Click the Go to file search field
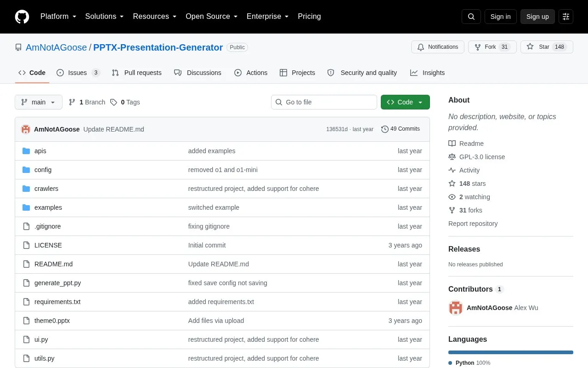 click(x=324, y=102)
